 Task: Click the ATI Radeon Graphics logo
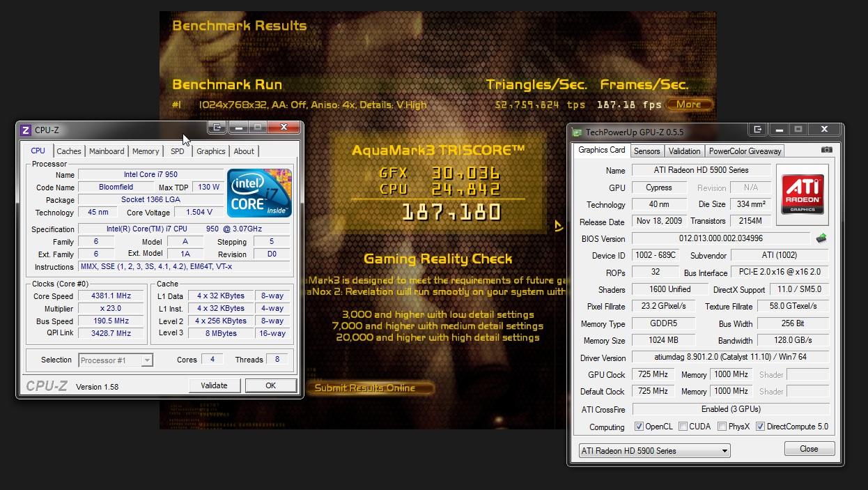click(803, 194)
